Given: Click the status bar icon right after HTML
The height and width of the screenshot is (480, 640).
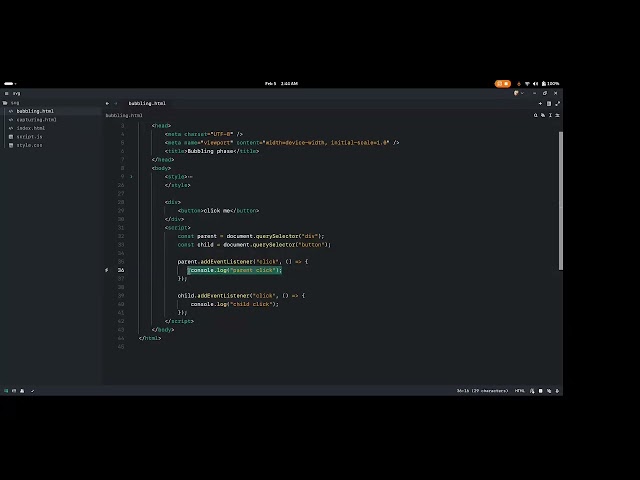Looking at the screenshot, I should click(x=532, y=391).
